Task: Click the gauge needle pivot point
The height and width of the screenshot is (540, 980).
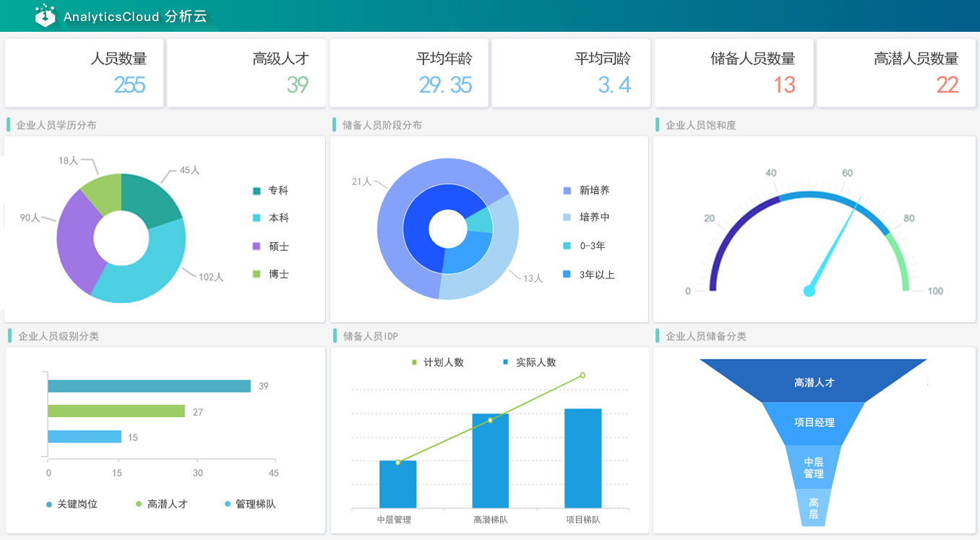Action: pos(809,291)
